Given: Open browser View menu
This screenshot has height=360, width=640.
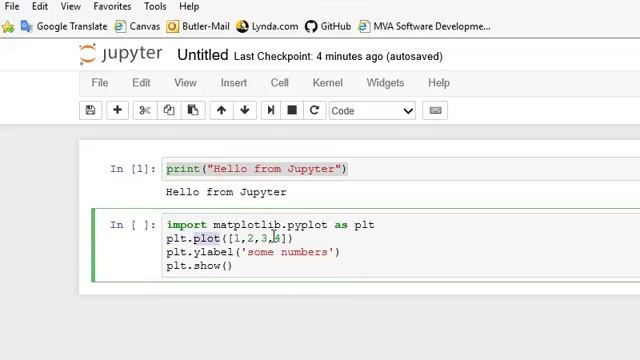Looking at the screenshot, I should (71, 7).
